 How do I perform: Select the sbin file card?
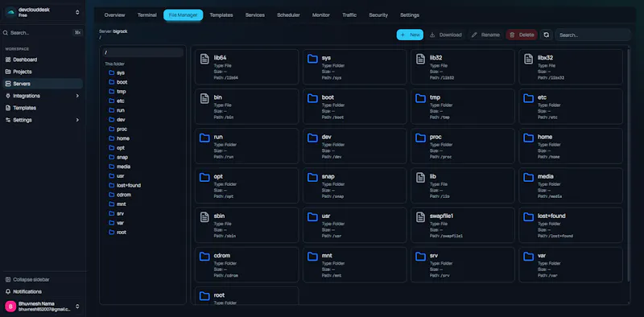click(x=247, y=225)
